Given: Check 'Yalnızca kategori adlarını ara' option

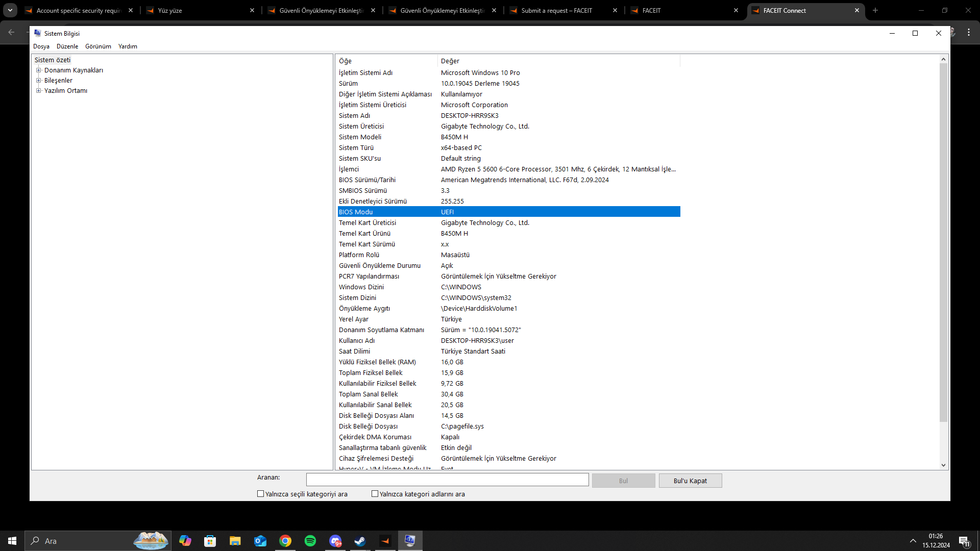Looking at the screenshot, I should 375,494.
